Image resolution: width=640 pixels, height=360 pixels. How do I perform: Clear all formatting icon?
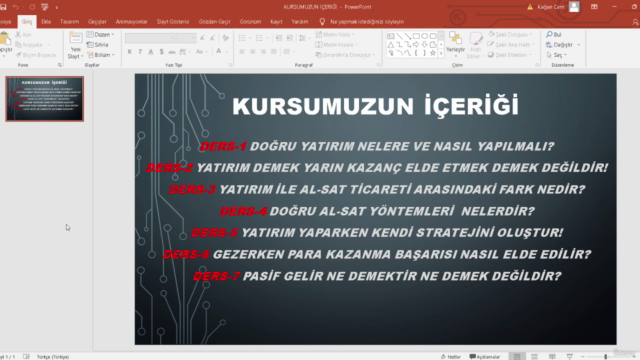pos(225,38)
